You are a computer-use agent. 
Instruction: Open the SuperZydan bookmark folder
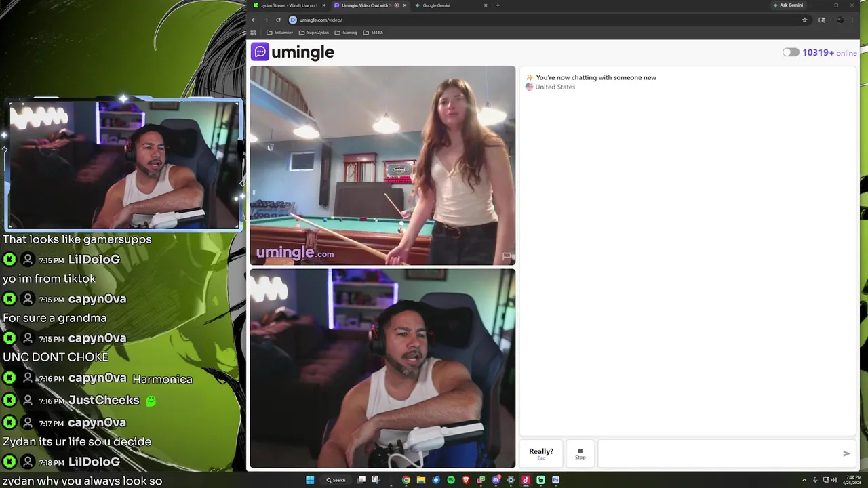[313, 32]
